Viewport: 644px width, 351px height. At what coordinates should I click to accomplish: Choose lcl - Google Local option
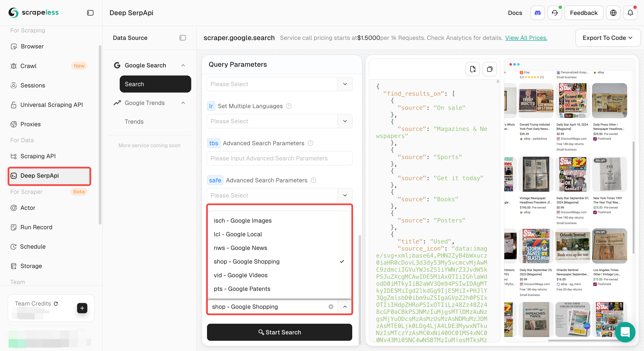pos(279,234)
